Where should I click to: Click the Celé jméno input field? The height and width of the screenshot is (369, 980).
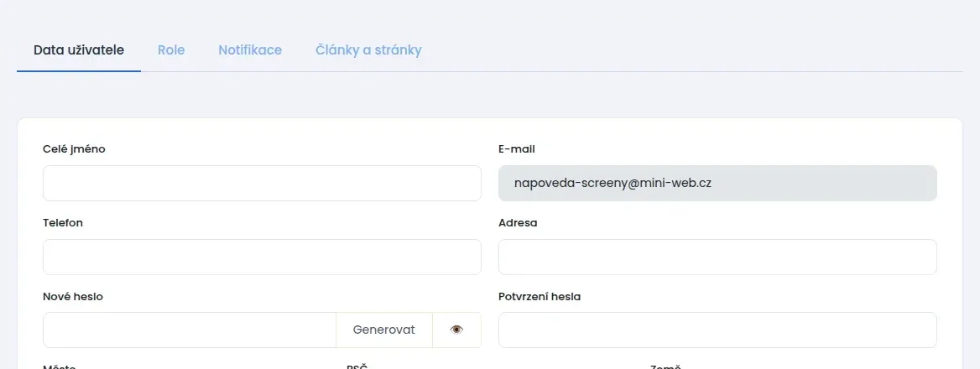[x=262, y=183]
